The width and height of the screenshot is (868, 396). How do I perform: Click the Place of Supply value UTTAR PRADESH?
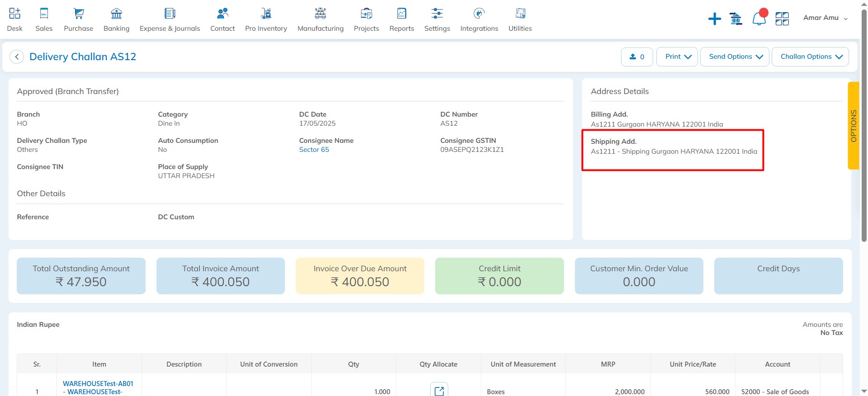(186, 176)
